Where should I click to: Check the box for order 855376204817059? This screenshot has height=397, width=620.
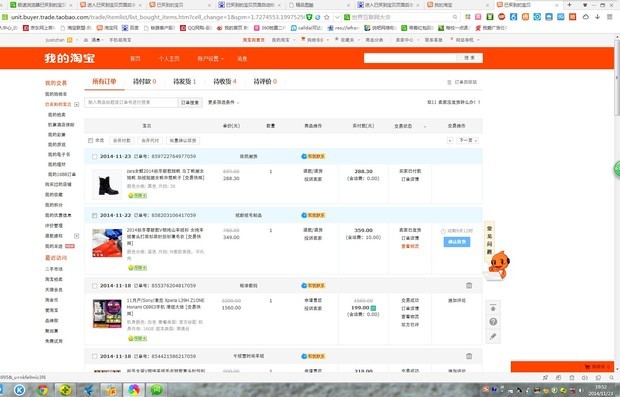coord(95,286)
